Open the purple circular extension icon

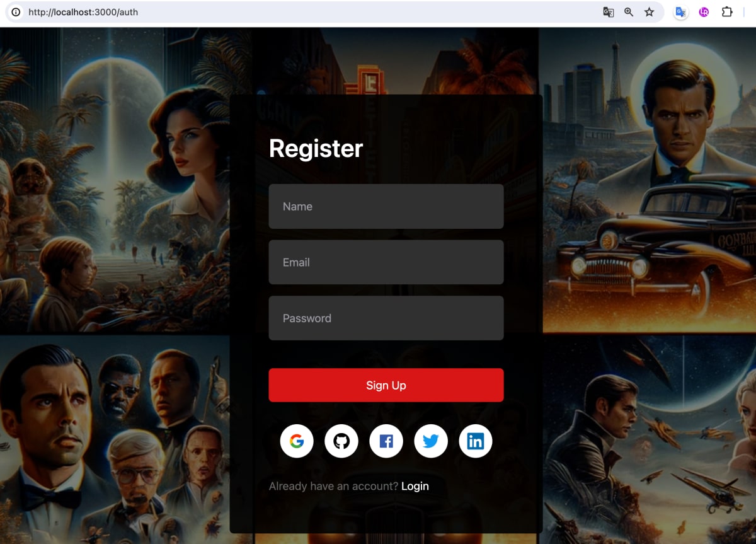tap(704, 12)
